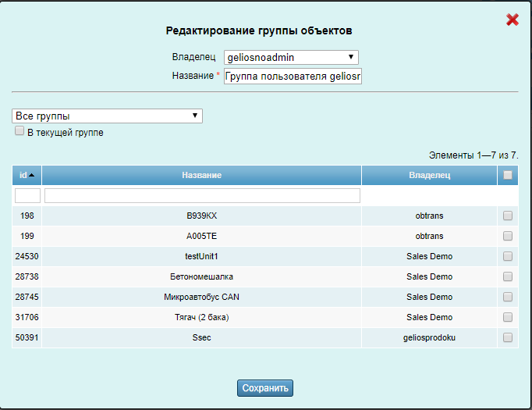Click the Название column header

pyautogui.click(x=201, y=175)
